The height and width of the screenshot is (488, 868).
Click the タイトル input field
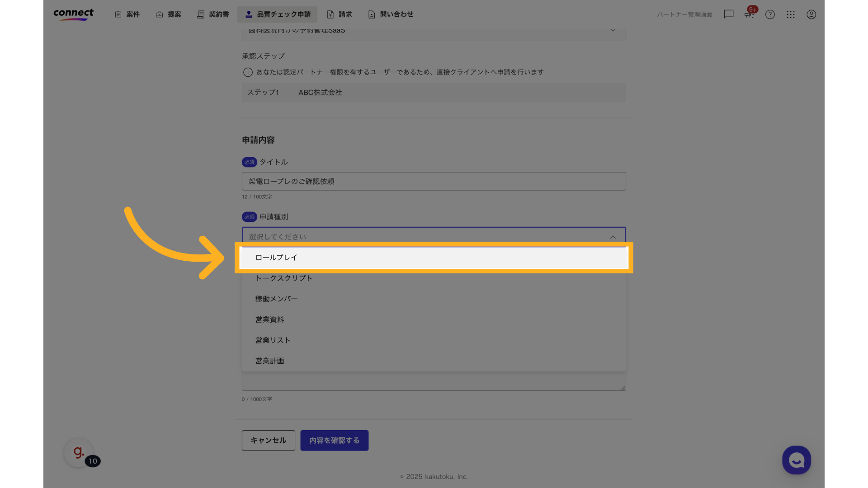click(434, 181)
